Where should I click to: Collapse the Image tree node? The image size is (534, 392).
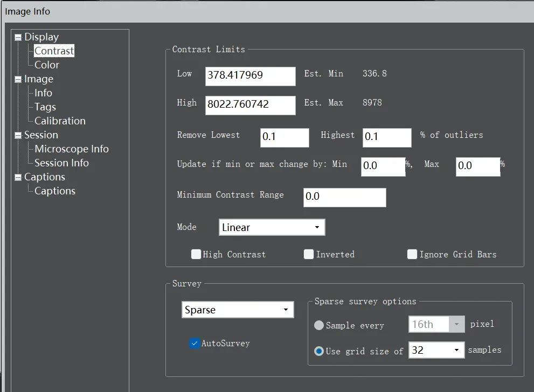(18, 80)
